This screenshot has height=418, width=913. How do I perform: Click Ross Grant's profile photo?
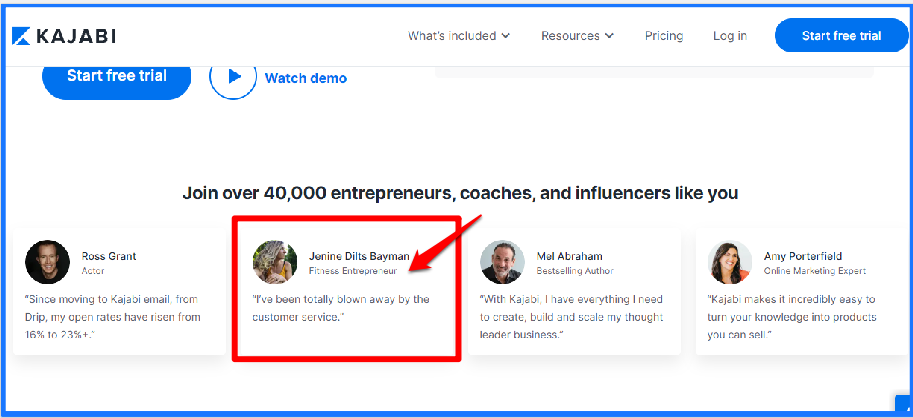[48, 262]
